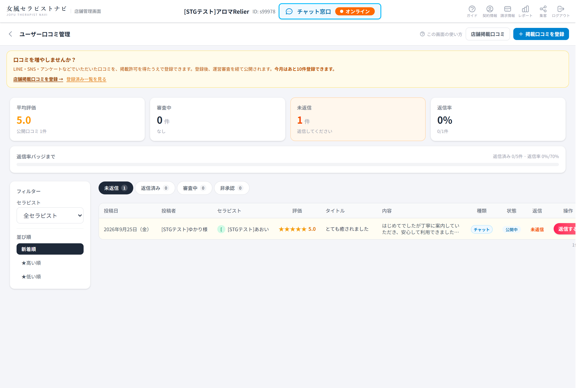Go back with the left chevron arrow
This screenshot has height=388, width=588.
pos(10,34)
